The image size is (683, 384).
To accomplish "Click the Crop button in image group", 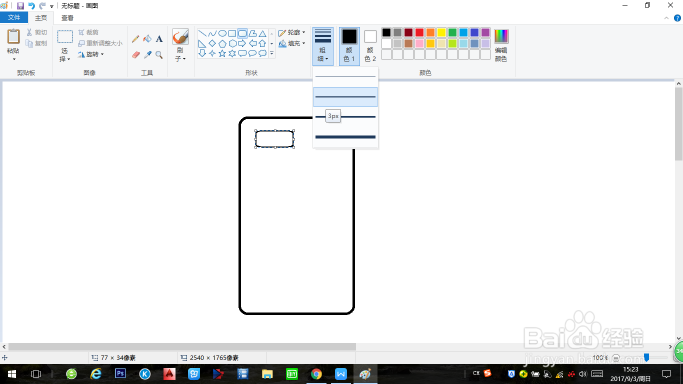I will (88, 33).
